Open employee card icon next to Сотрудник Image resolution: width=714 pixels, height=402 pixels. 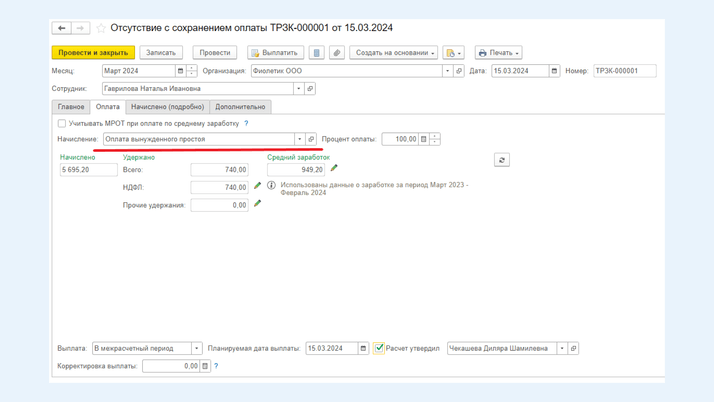pyautogui.click(x=310, y=89)
